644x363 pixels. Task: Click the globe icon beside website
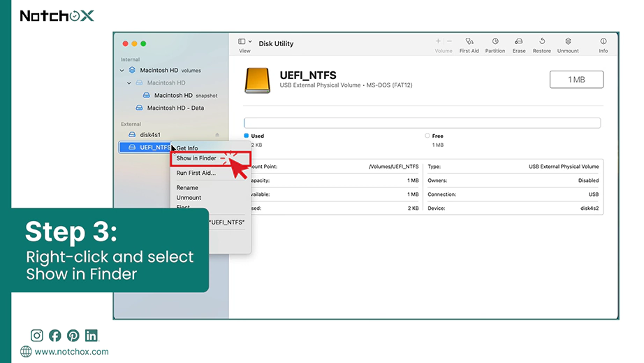coord(26,352)
